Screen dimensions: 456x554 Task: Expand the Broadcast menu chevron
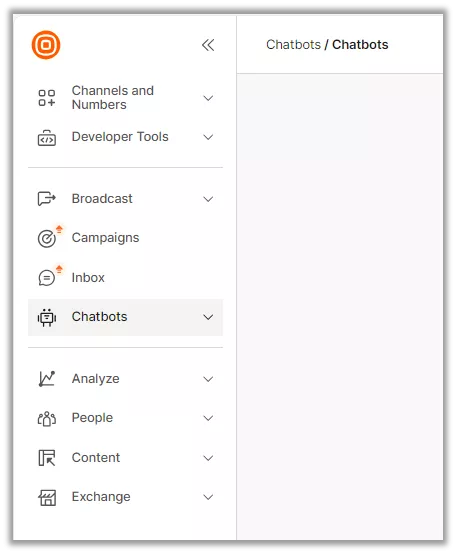coord(208,199)
